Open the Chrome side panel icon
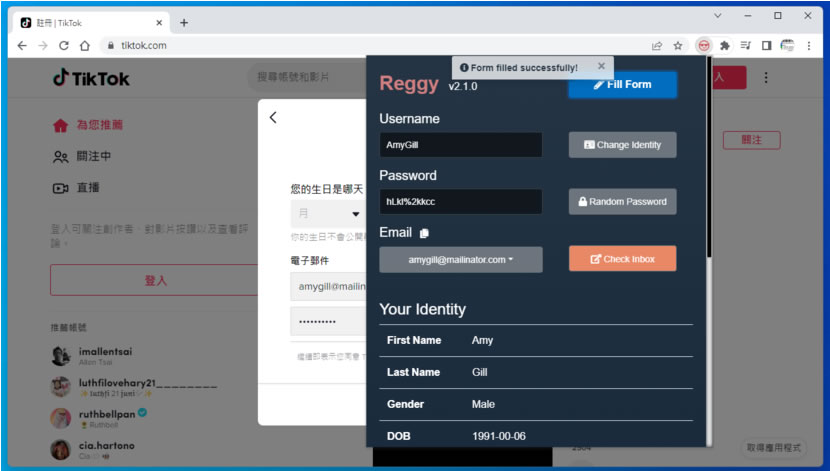Viewport: 830px width, 471px height. pyautogui.click(x=766, y=45)
